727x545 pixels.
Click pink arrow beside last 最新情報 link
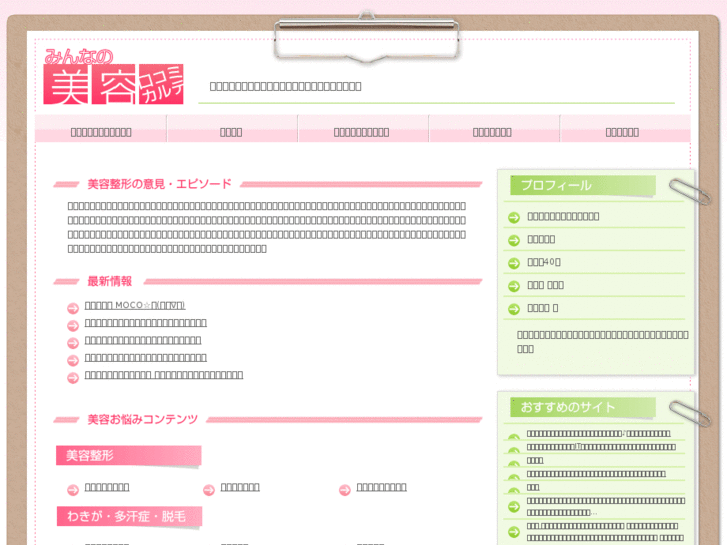(x=73, y=378)
